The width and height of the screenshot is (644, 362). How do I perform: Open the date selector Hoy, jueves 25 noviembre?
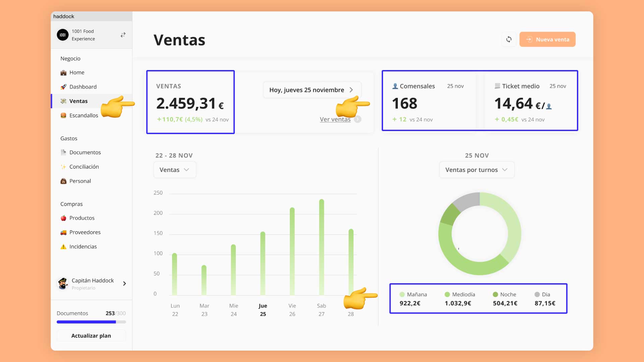pos(312,90)
